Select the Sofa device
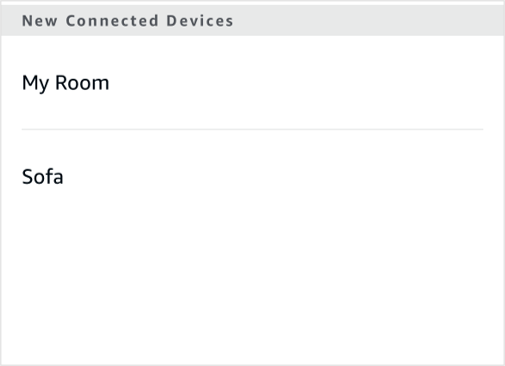 coord(252,176)
